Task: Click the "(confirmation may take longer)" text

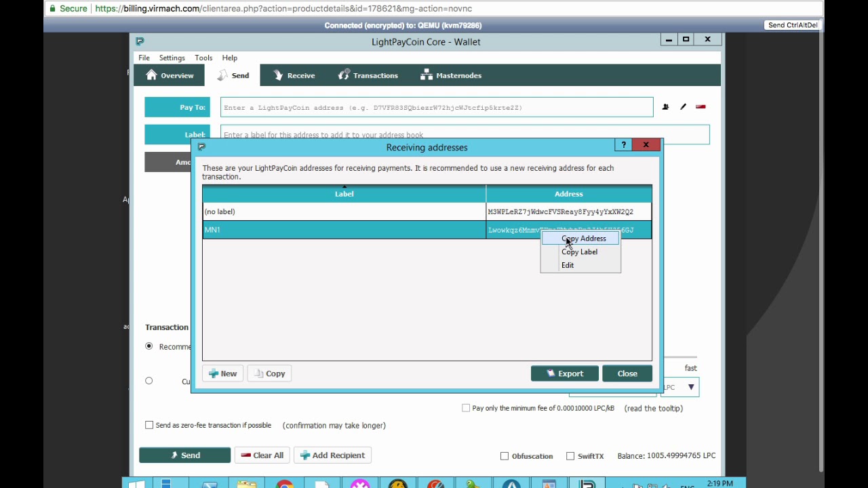Action: (334, 425)
